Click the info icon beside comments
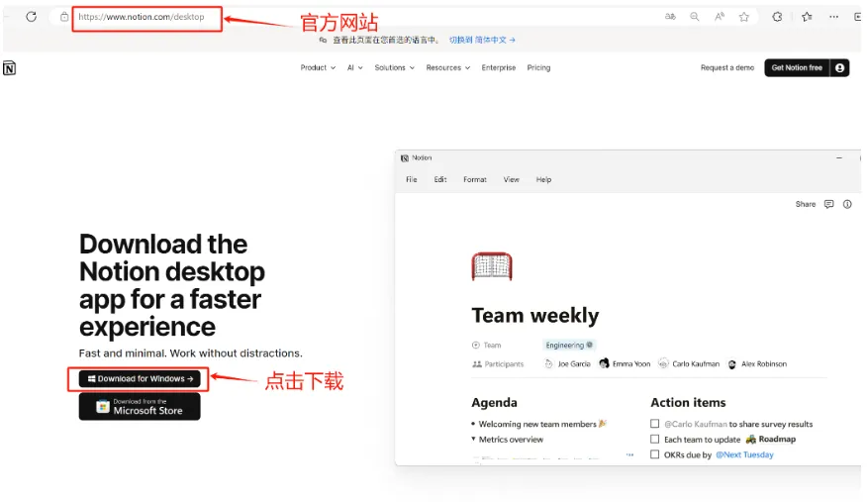The image size is (868, 502). 847,204
